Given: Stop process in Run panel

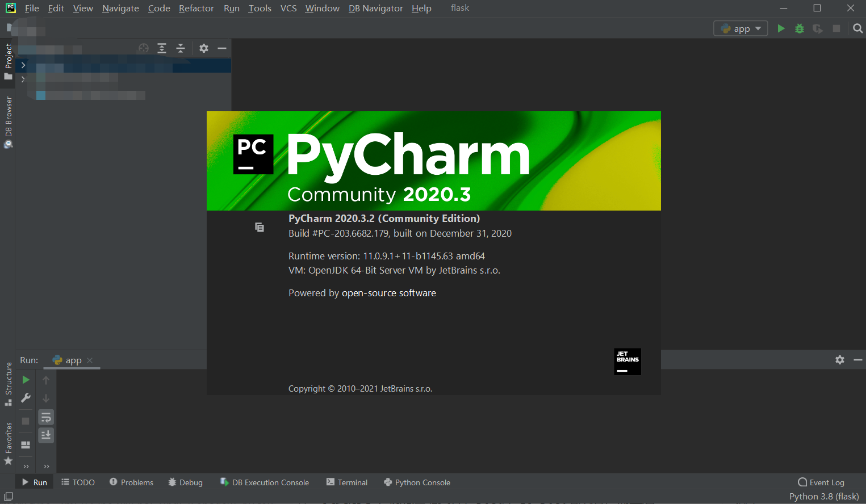Looking at the screenshot, I should tap(26, 421).
